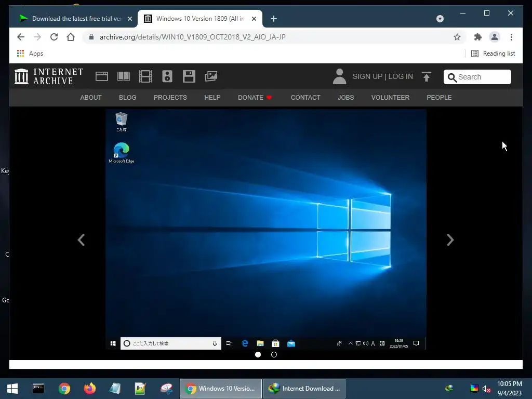
Task: Open the VOLUNTEER link
Action: (390, 98)
